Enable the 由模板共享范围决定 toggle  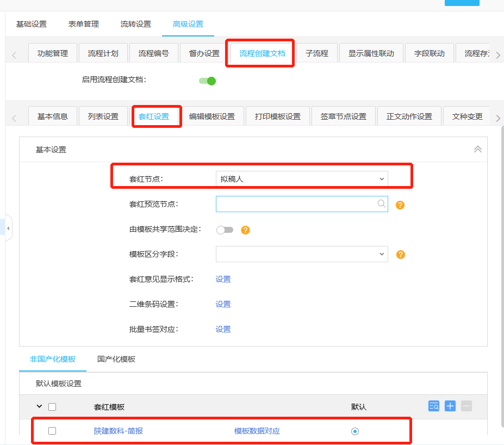[225, 230]
